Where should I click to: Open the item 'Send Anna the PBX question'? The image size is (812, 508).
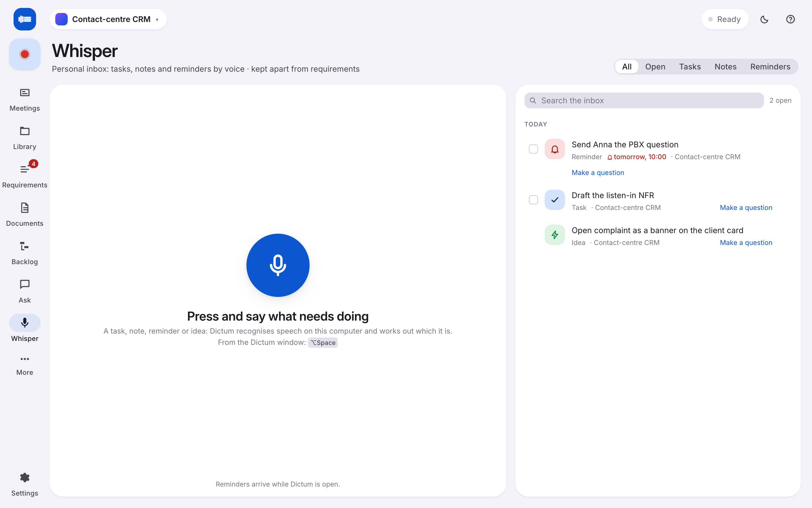pyautogui.click(x=625, y=144)
